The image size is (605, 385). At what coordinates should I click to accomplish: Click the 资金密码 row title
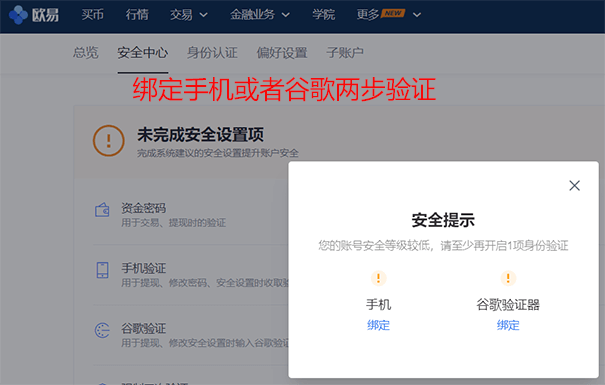pyautogui.click(x=144, y=208)
